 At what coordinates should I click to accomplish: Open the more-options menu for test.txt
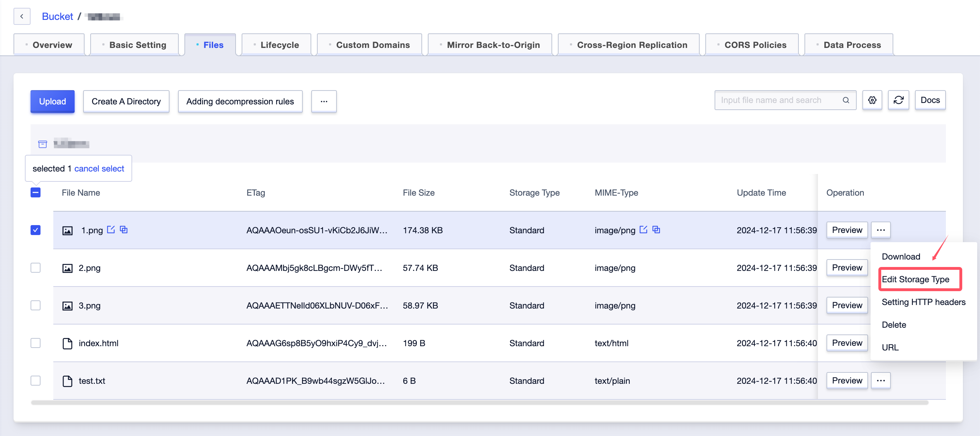coord(881,381)
